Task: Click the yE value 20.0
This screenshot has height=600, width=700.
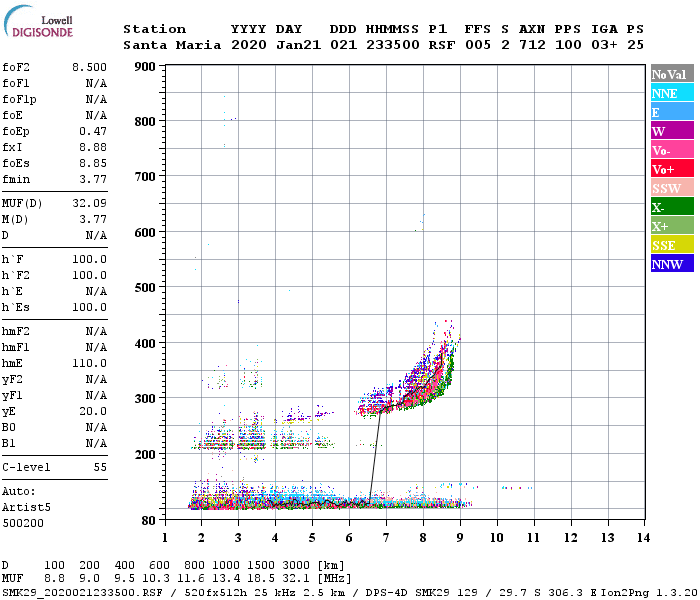Action: click(x=93, y=412)
